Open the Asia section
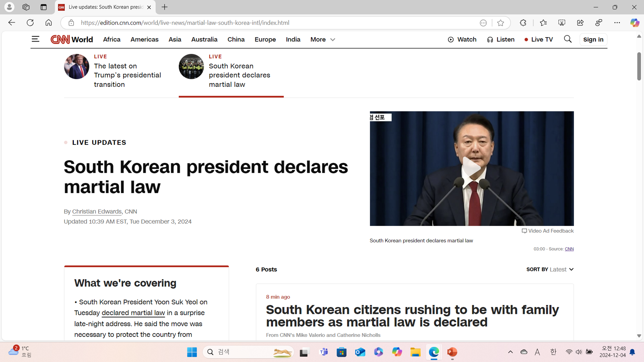 coord(175,40)
